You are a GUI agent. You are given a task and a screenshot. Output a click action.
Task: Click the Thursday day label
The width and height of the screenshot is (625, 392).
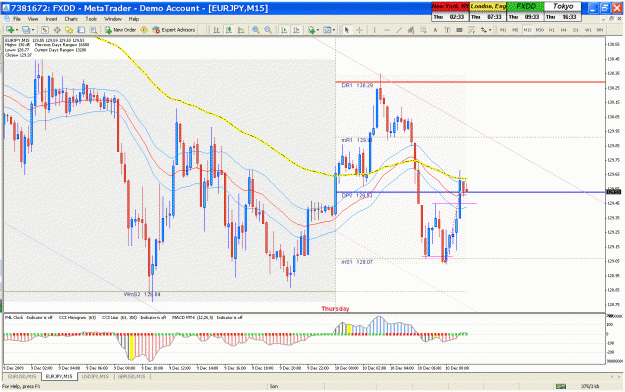(335, 309)
